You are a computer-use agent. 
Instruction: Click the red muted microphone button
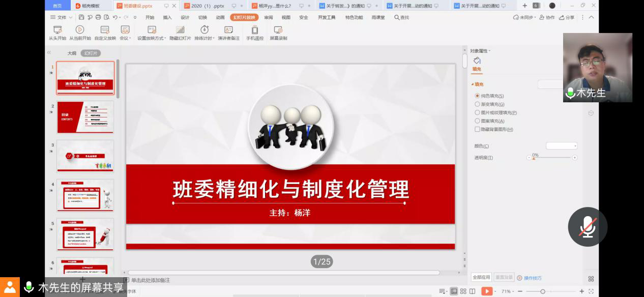point(588,227)
